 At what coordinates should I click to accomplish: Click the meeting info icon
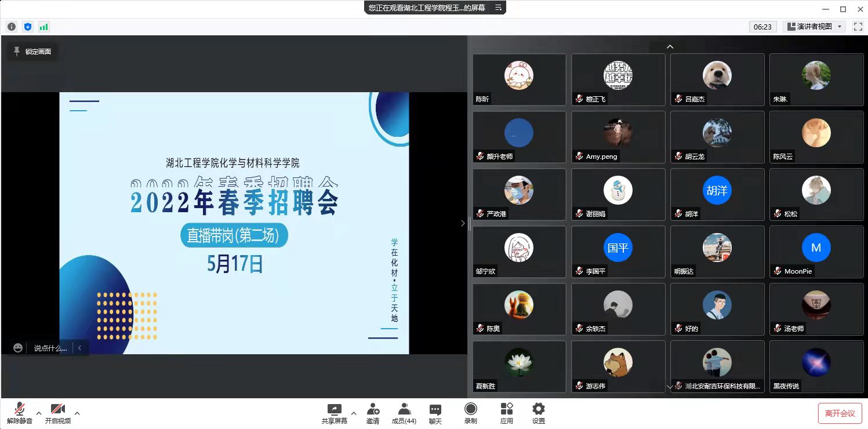pyautogui.click(x=12, y=27)
